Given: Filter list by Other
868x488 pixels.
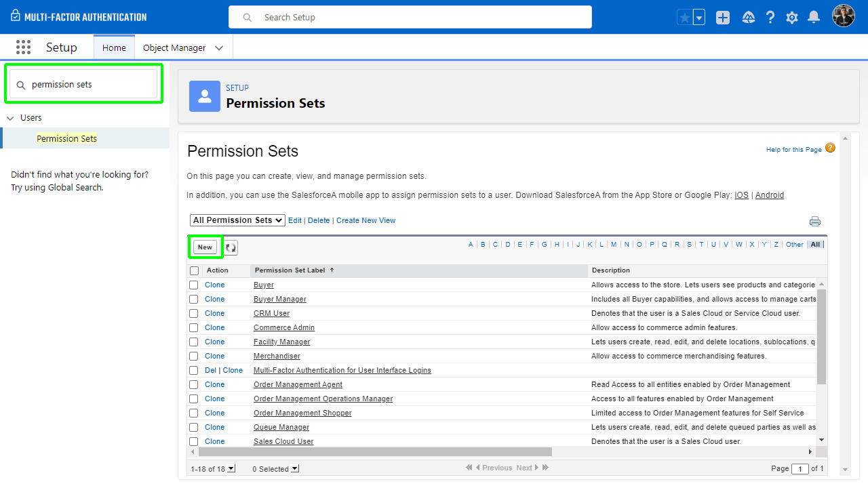Looking at the screenshot, I should coord(795,245).
